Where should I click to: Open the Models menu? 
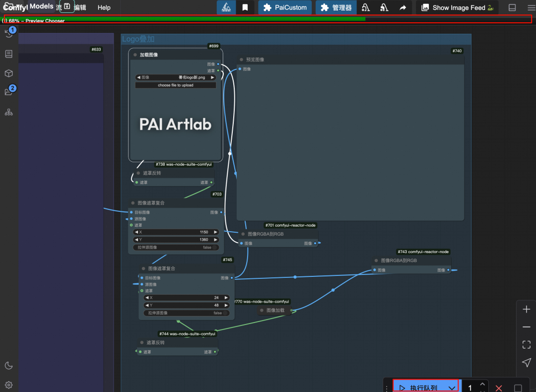point(41,6)
